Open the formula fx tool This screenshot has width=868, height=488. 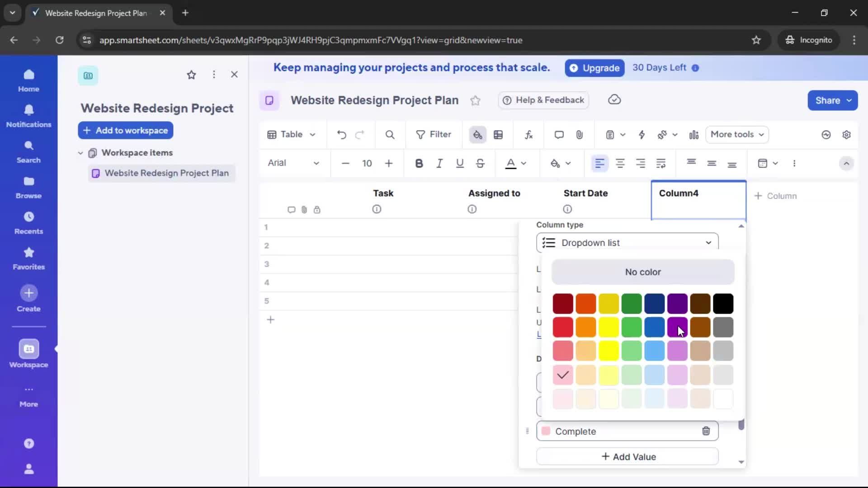tap(528, 134)
